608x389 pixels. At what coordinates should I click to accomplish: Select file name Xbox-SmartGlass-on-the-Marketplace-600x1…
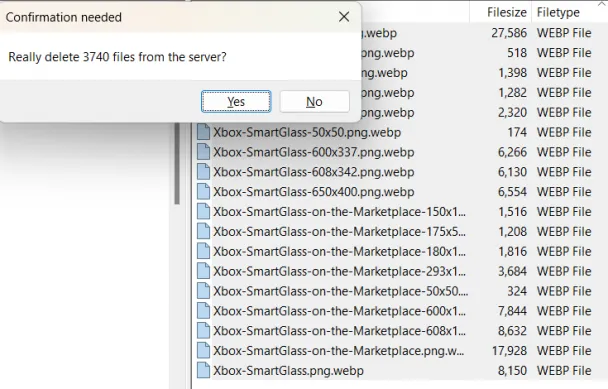[x=339, y=311]
